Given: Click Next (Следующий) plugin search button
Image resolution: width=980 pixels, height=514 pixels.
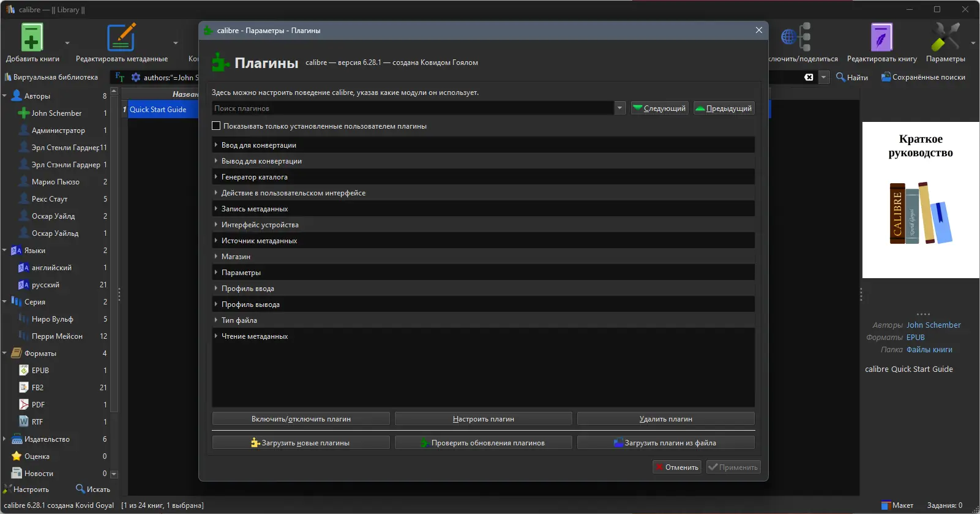Looking at the screenshot, I should (660, 108).
